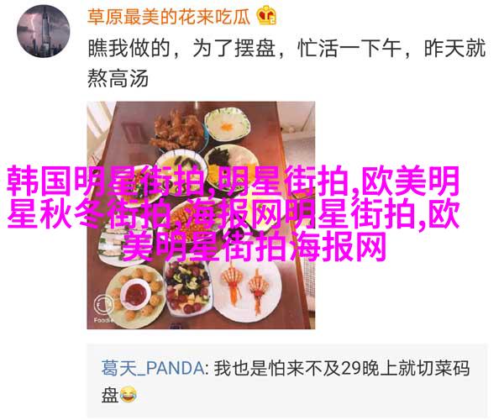The width and height of the screenshot is (504, 420).
Task: Tap the second post line 熬高汤
Action: pos(118,78)
